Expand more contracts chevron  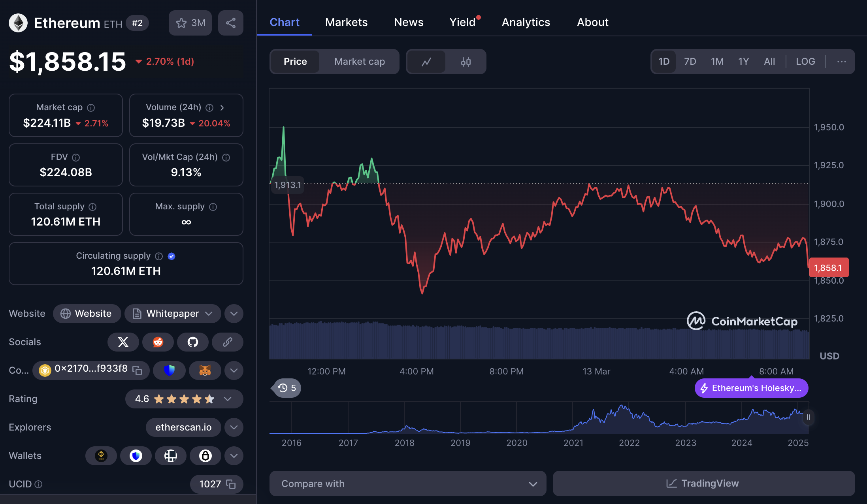point(234,370)
